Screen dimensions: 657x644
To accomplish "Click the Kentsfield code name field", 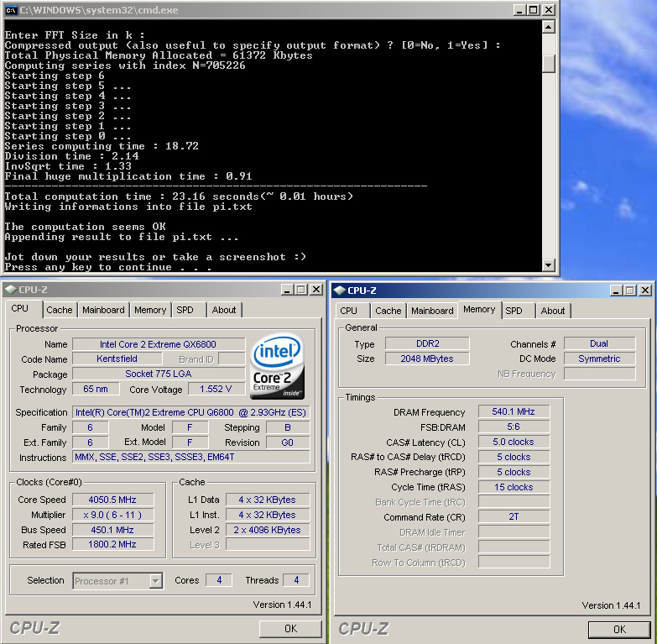I will tap(117, 359).
